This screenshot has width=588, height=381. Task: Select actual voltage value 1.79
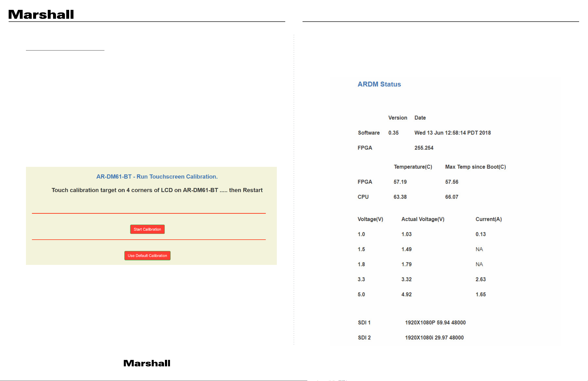[x=406, y=264]
